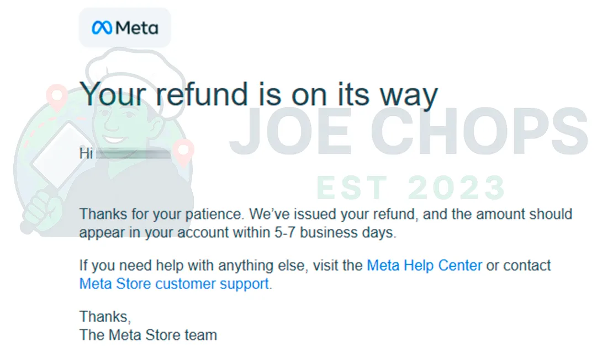This screenshot has width=613, height=364.
Task: Click the JOE CHOPS watermark text
Action: pyautogui.click(x=409, y=132)
